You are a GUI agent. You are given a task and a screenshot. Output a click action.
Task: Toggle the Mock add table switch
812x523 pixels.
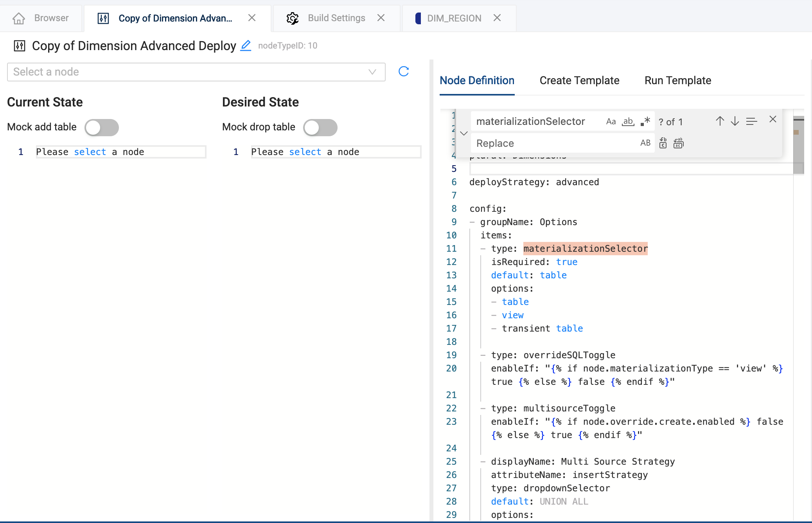tap(102, 128)
